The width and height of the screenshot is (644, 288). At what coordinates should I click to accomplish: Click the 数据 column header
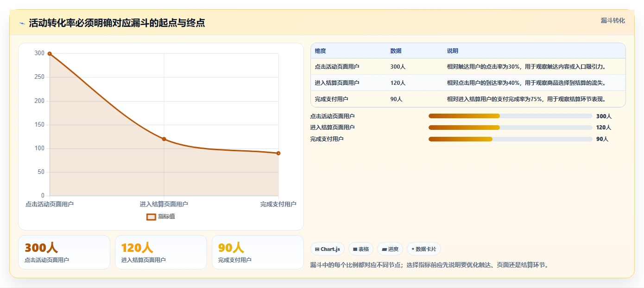tap(396, 51)
